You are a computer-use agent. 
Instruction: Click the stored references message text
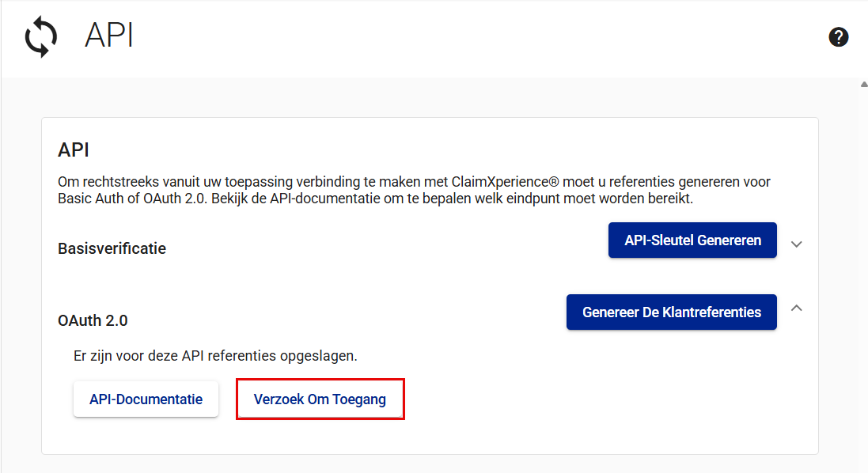[215, 356]
